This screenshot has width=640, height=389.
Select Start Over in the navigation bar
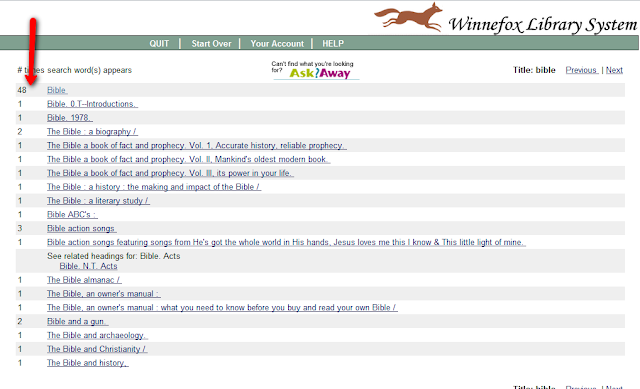(211, 44)
